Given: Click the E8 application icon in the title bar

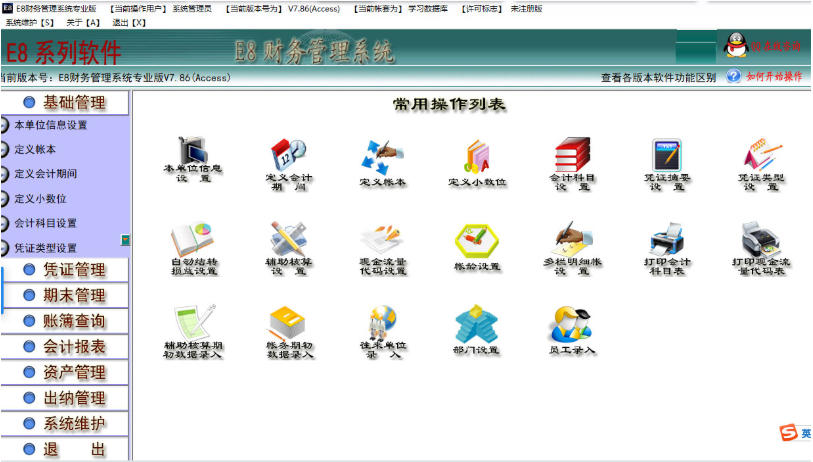Looking at the screenshot, I should click(x=7, y=8).
